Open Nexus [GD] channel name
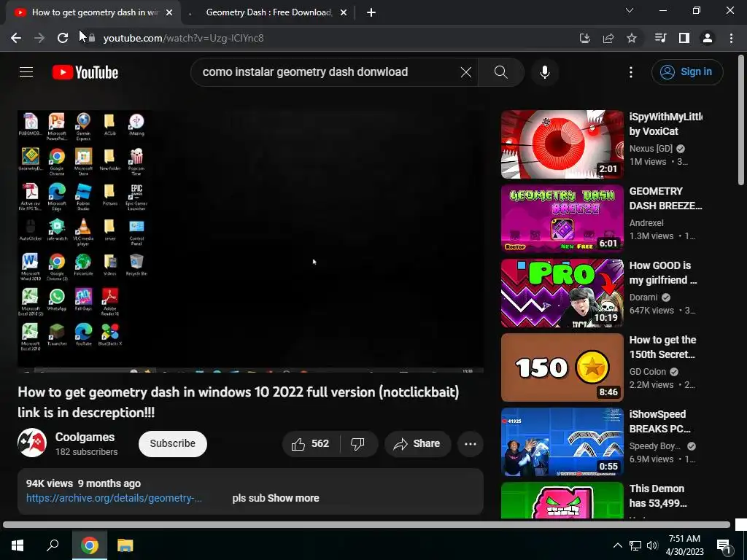Viewport: 747px width, 560px height. tap(651, 149)
